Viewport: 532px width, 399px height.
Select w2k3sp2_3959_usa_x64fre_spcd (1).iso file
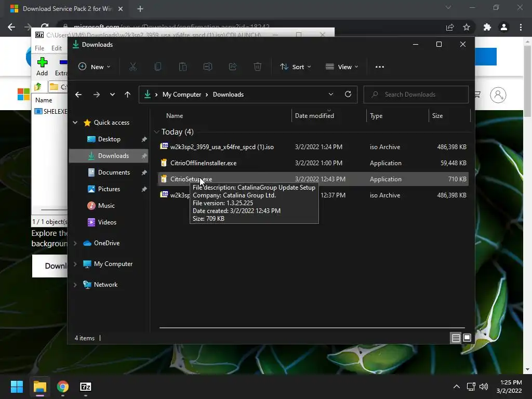pos(313,147)
